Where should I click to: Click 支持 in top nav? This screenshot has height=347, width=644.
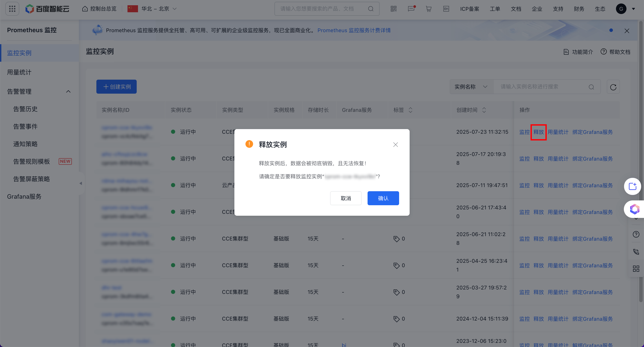[558, 9]
